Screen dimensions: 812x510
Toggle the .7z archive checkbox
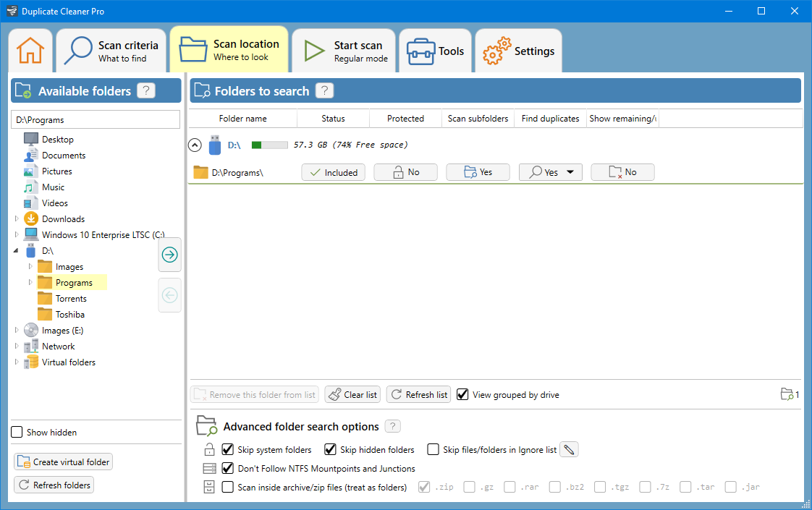[x=646, y=487]
